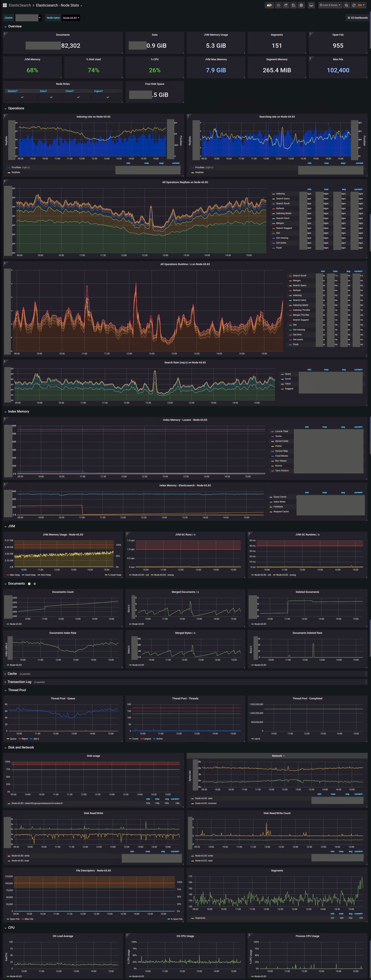Toggle Lucene Total series visibility
The image size is (371, 980).
point(281,431)
